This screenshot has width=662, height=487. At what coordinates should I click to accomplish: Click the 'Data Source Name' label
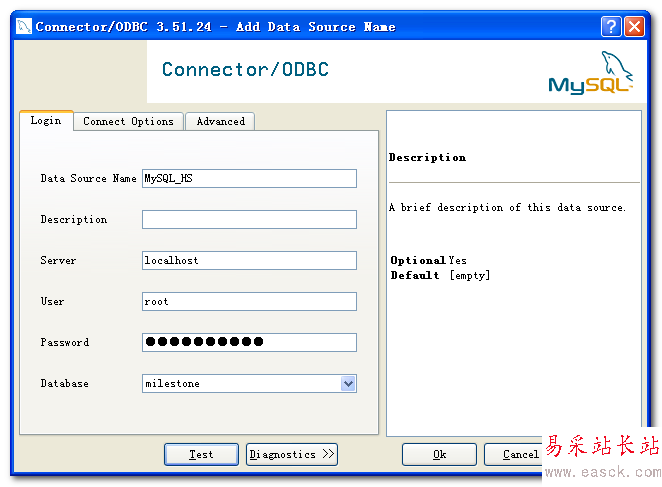pos(88,179)
